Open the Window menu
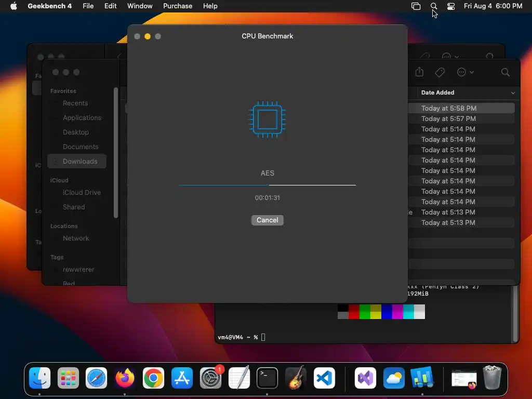Image resolution: width=532 pixels, height=399 pixels. pyautogui.click(x=140, y=6)
